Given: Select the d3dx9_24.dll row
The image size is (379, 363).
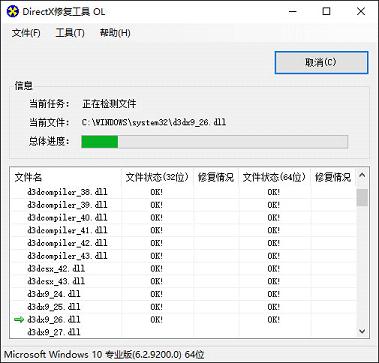Looking at the screenshot, I should click(x=183, y=294).
